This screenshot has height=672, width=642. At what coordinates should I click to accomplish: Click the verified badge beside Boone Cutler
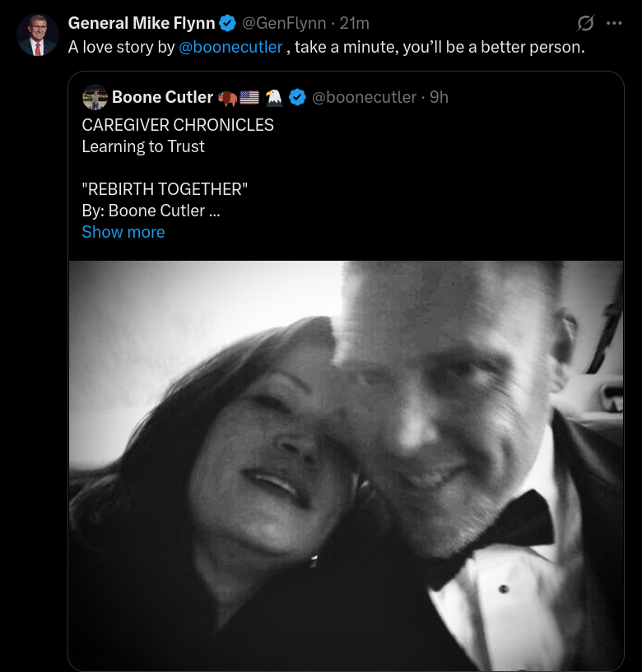[297, 97]
